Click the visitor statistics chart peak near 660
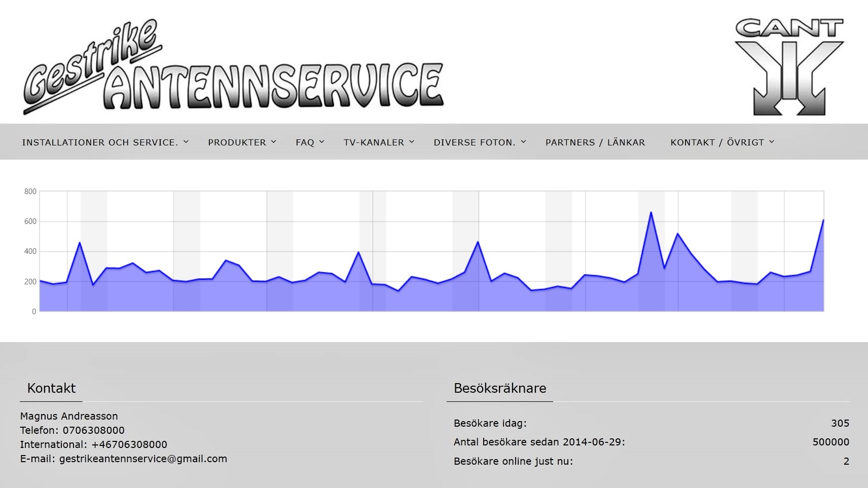Screen dimensions: 868x488 pos(651,212)
